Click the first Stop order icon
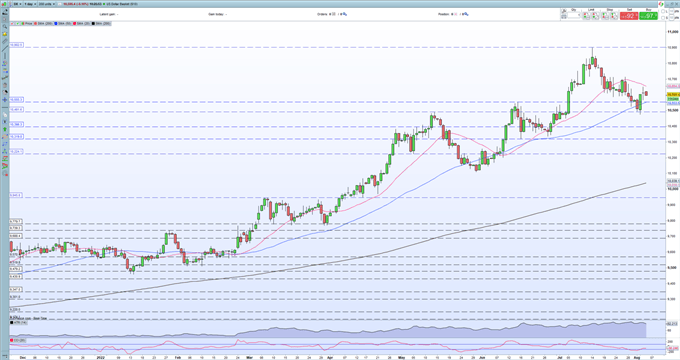This screenshot has width=680, height=360. coord(605,16)
